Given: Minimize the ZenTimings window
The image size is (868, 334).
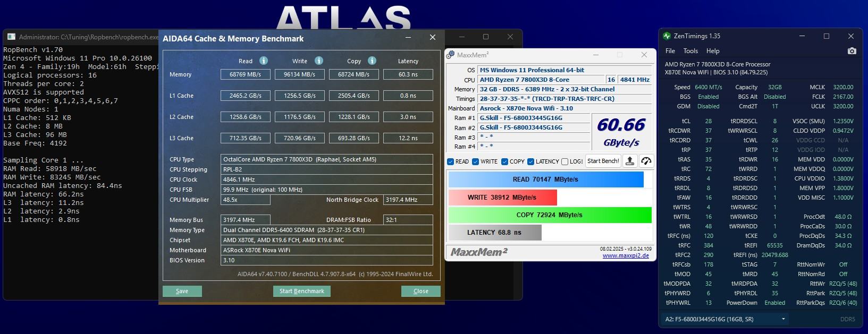Looking at the screenshot, I should coord(803,36).
